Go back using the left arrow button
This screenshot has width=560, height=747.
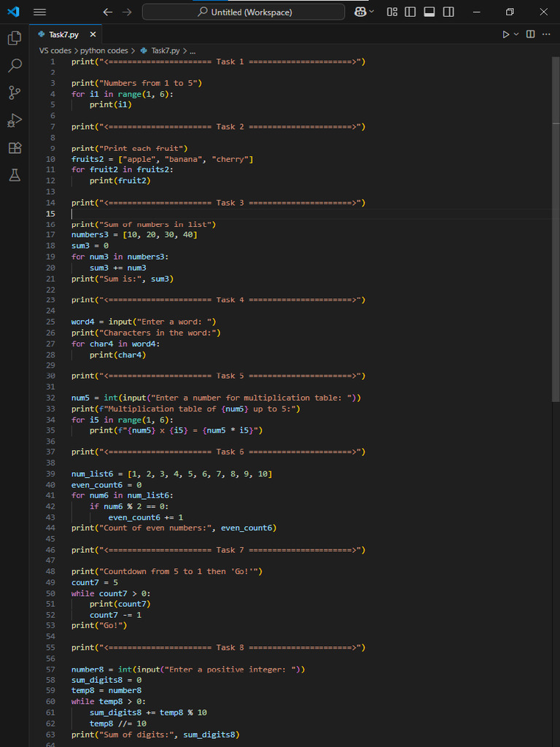(108, 12)
